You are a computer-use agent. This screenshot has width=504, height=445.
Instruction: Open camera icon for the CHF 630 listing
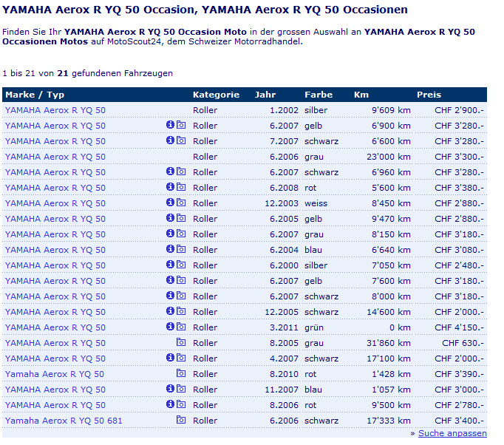click(x=181, y=343)
